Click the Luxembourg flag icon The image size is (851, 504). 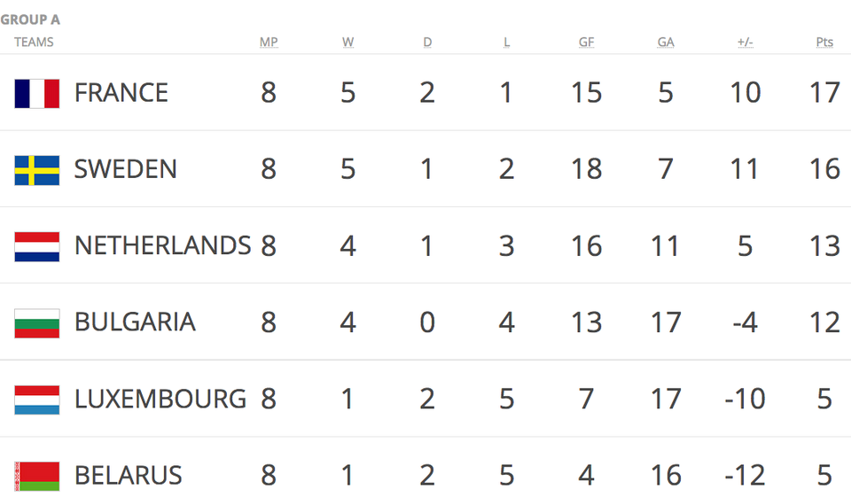tap(37, 399)
